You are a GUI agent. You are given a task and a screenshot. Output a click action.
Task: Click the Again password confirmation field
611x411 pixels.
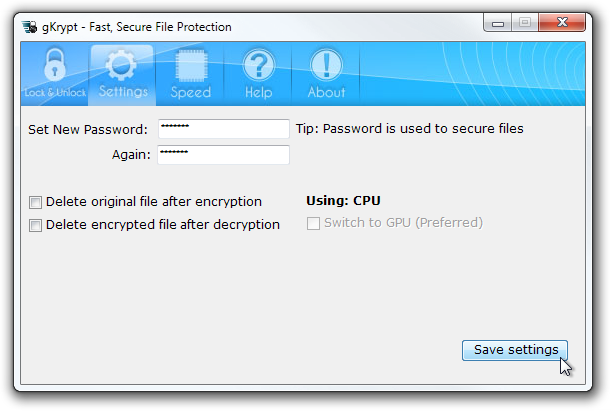coord(224,155)
